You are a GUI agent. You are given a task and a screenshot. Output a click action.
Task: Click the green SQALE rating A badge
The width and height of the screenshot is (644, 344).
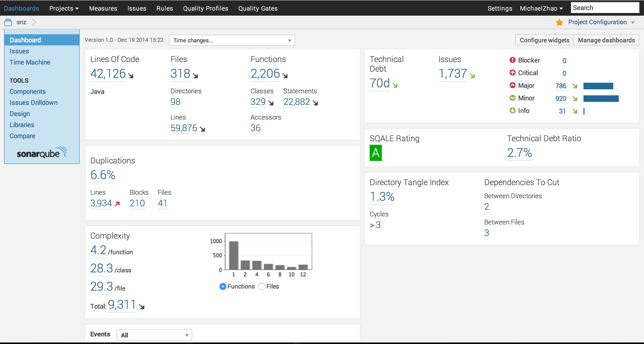[376, 153]
